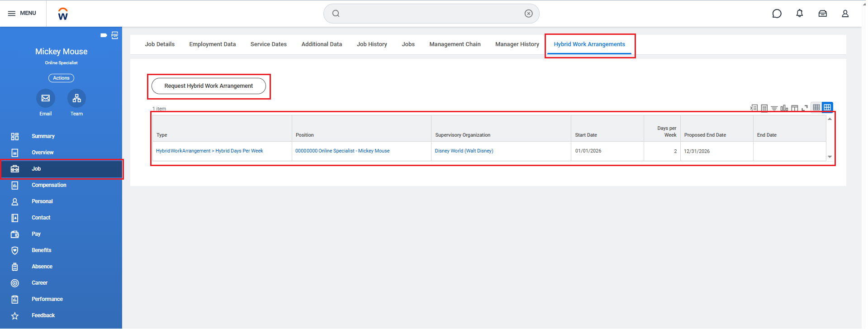Switch to compact list grid view

click(x=816, y=107)
